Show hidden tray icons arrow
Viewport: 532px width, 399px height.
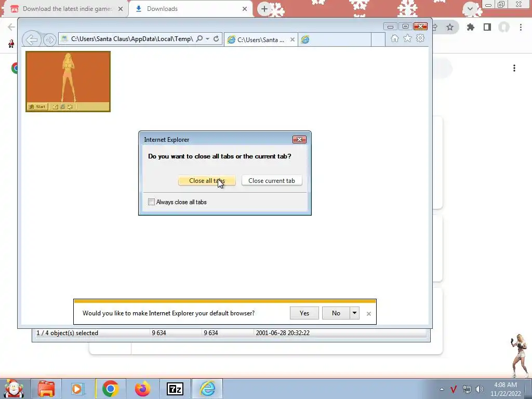442,389
